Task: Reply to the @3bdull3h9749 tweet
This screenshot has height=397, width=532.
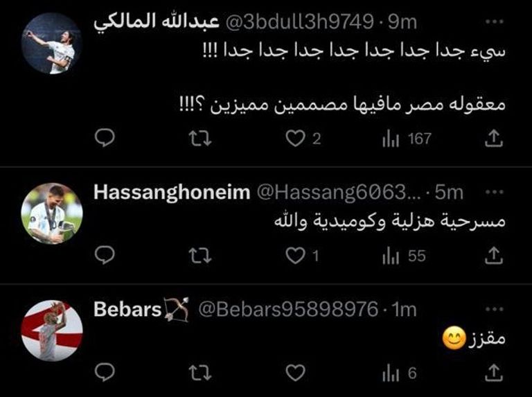Action: [105, 138]
